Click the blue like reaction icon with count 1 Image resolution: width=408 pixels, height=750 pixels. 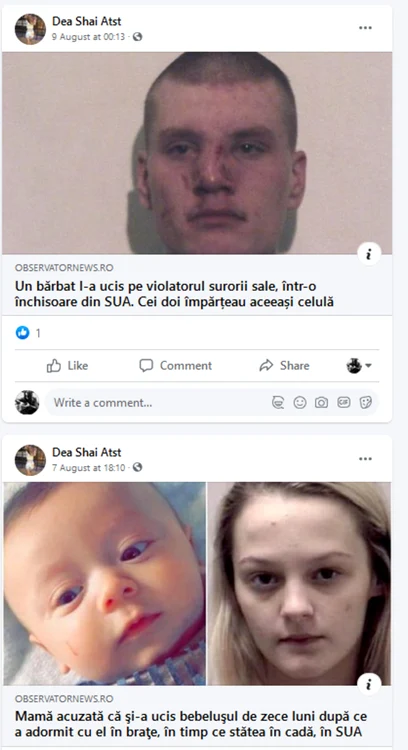22,332
